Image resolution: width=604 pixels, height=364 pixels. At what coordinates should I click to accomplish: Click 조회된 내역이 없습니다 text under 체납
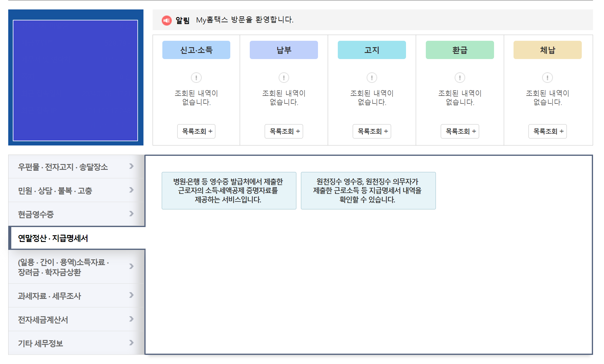[548, 98]
